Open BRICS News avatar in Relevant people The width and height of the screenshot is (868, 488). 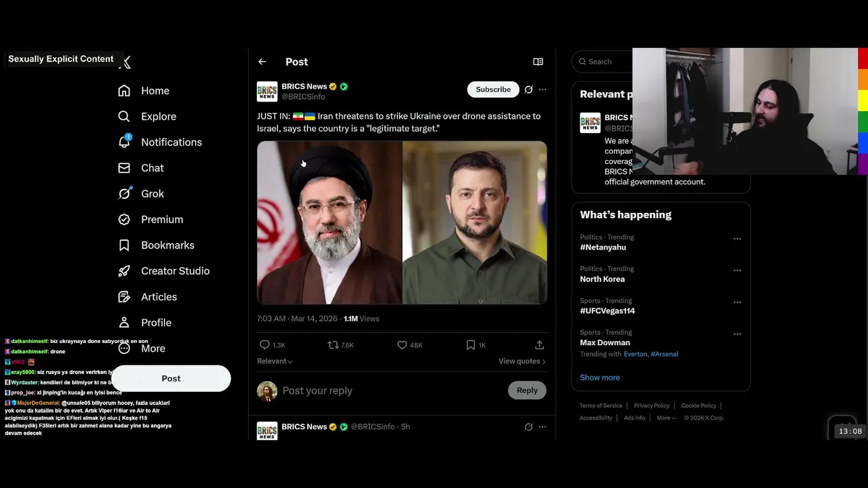(590, 123)
